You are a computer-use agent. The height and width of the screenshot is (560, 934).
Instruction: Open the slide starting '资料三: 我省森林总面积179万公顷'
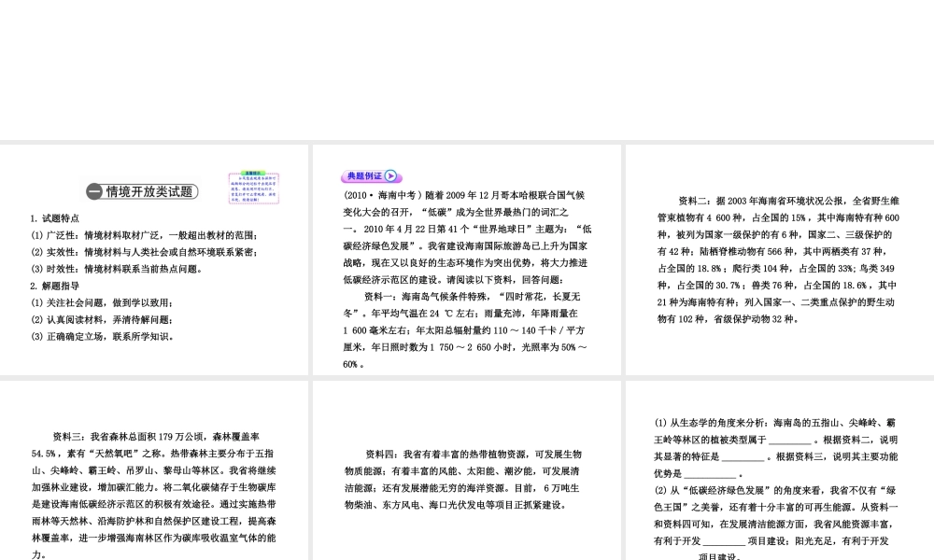(154, 470)
